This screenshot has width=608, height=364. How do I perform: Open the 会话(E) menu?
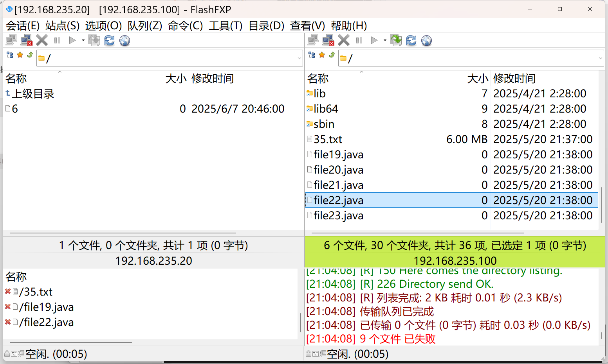pos(23,26)
